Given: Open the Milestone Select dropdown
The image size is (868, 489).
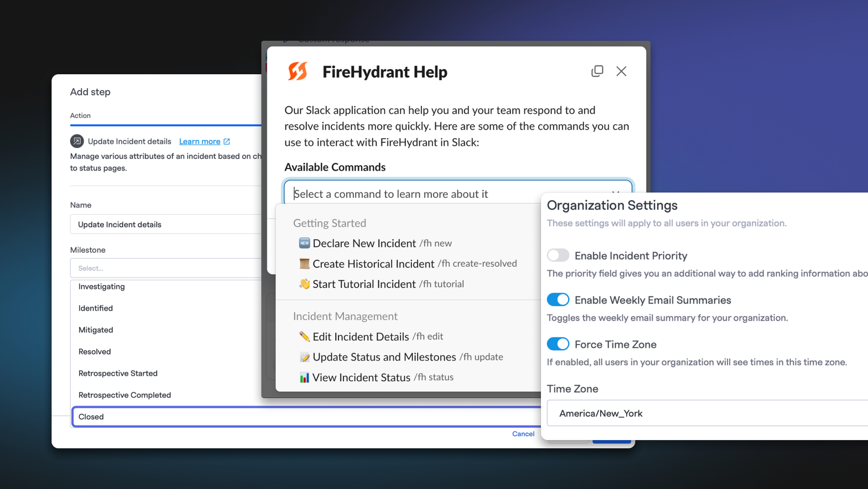Looking at the screenshot, I should 166,268.
